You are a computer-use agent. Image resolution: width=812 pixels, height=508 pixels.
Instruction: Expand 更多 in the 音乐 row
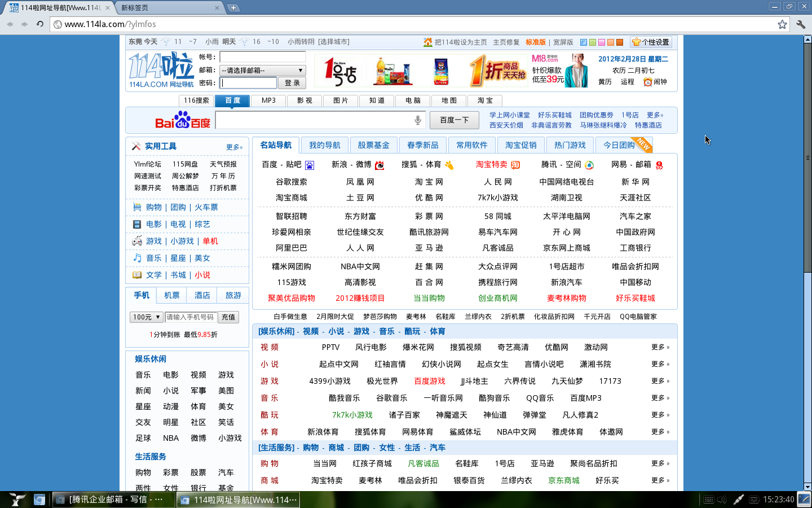[660, 398]
